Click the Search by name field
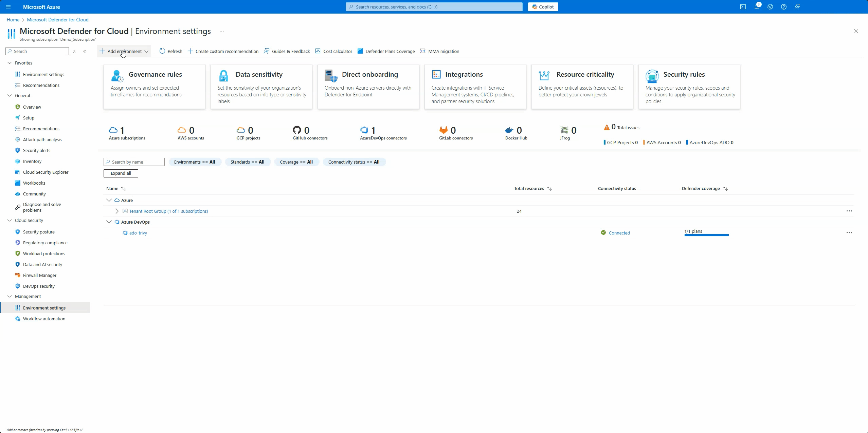Image resolution: width=868 pixels, height=433 pixels. pyautogui.click(x=134, y=162)
